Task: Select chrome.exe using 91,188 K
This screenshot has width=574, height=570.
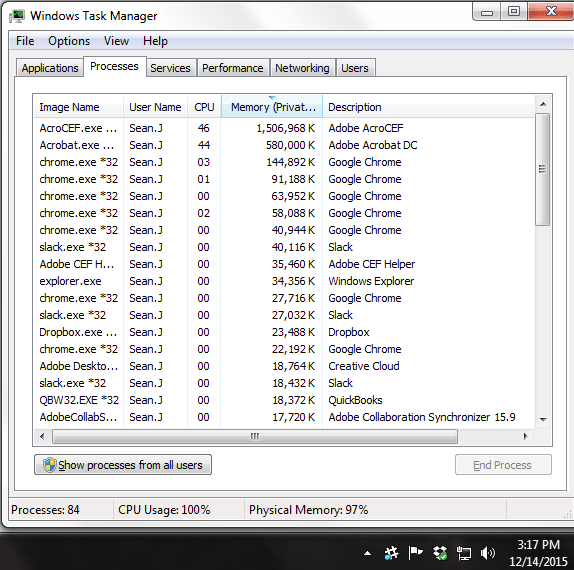Action: click(284, 179)
